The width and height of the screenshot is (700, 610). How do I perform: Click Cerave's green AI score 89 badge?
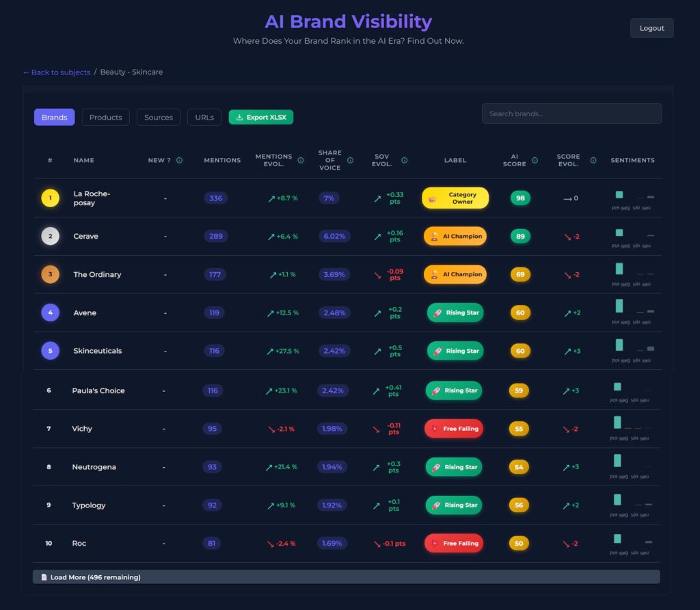point(520,236)
